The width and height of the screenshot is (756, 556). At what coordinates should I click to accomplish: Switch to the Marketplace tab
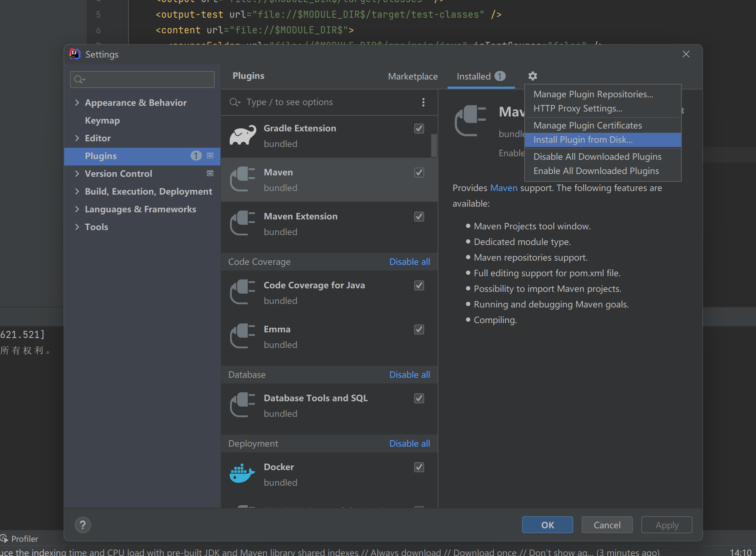pos(413,76)
